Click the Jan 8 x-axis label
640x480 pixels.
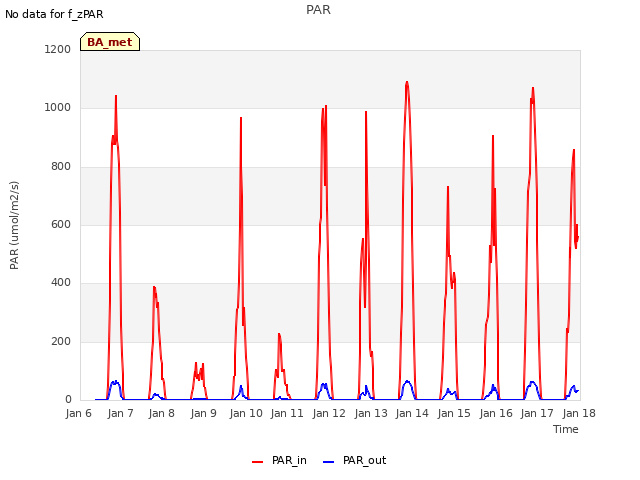pyautogui.click(x=162, y=413)
